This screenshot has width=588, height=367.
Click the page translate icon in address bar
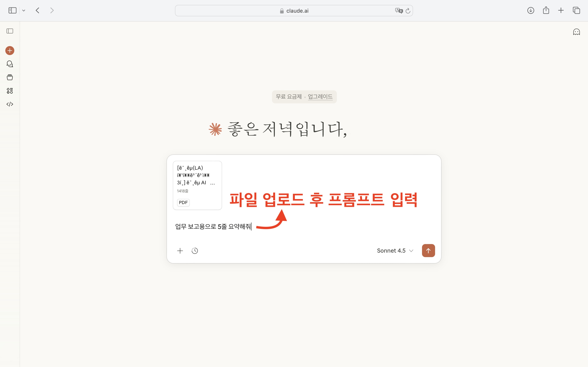pos(399,11)
